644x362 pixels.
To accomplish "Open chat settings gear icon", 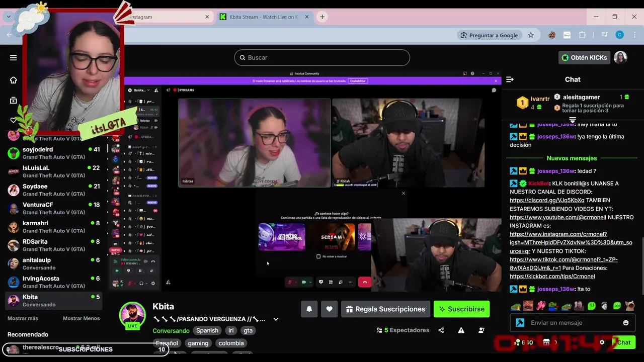I will pos(602,342).
